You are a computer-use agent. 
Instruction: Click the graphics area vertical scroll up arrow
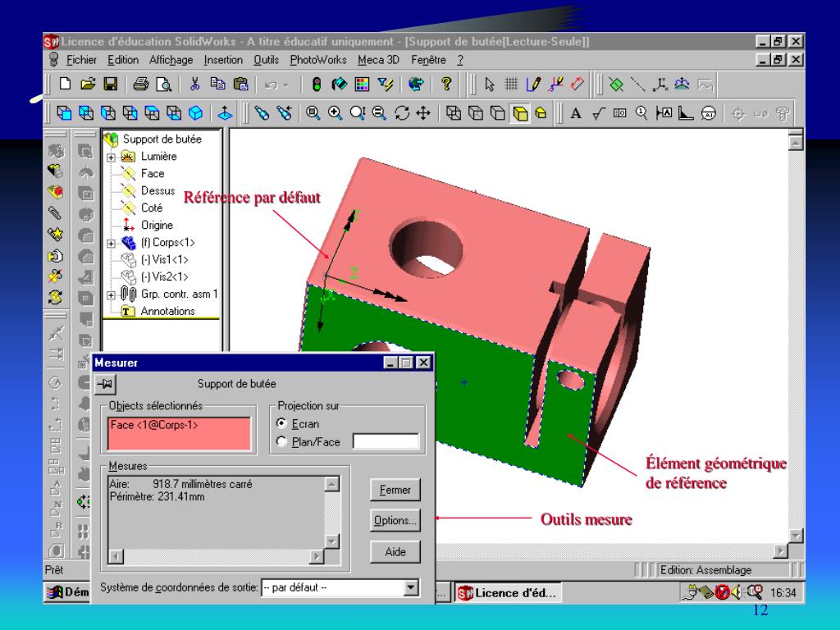pos(796,143)
